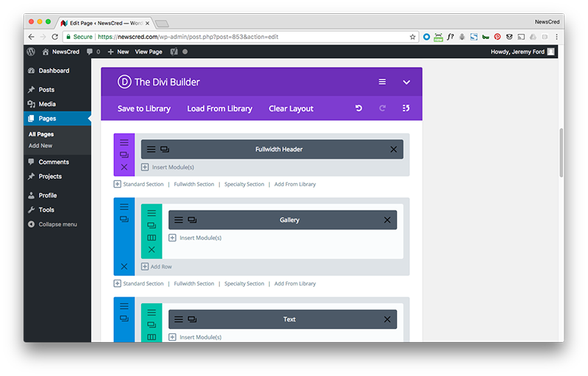Duplicate the Fullwidth Header module
588x376 pixels.
click(165, 149)
